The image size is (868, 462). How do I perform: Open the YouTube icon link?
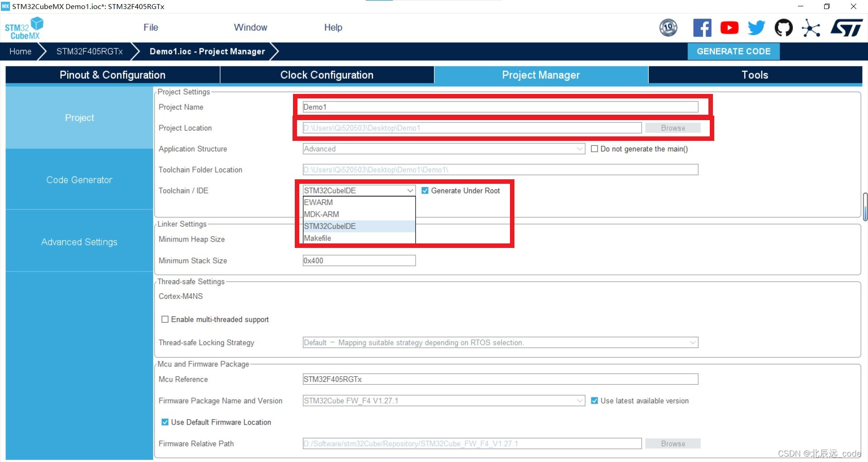729,28
